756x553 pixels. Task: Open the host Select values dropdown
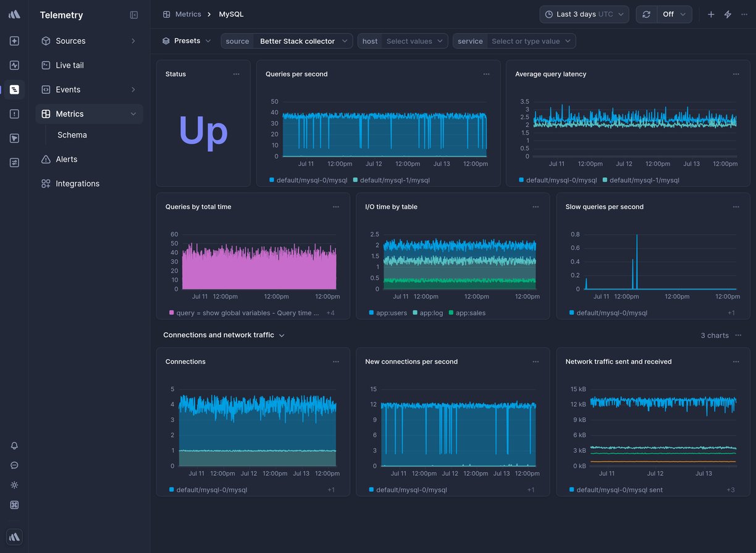[403, 41]
